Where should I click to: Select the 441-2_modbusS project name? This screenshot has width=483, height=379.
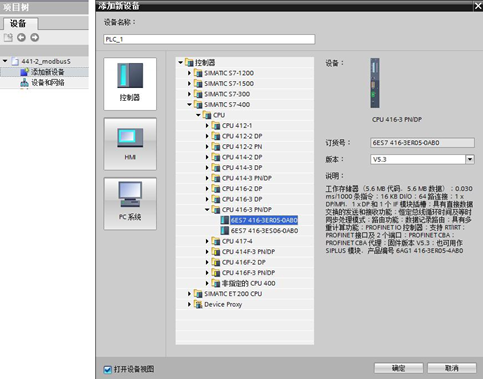click(46, 61)
